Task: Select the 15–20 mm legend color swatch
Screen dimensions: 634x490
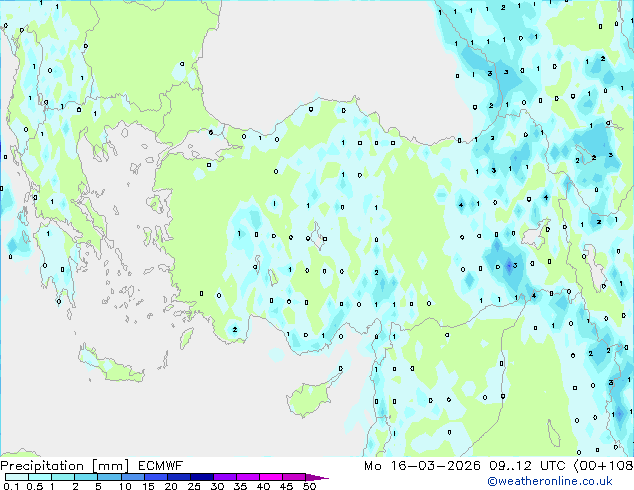Action: tap(155, 477)
